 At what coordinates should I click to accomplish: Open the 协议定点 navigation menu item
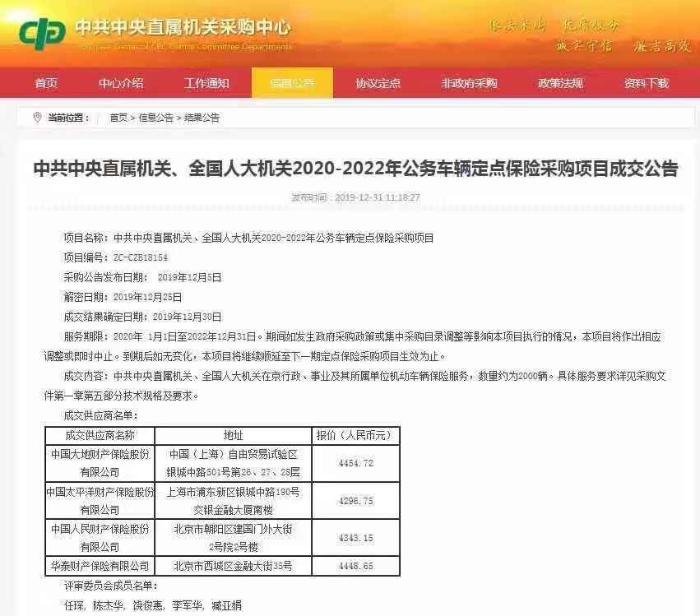(377, 83)
